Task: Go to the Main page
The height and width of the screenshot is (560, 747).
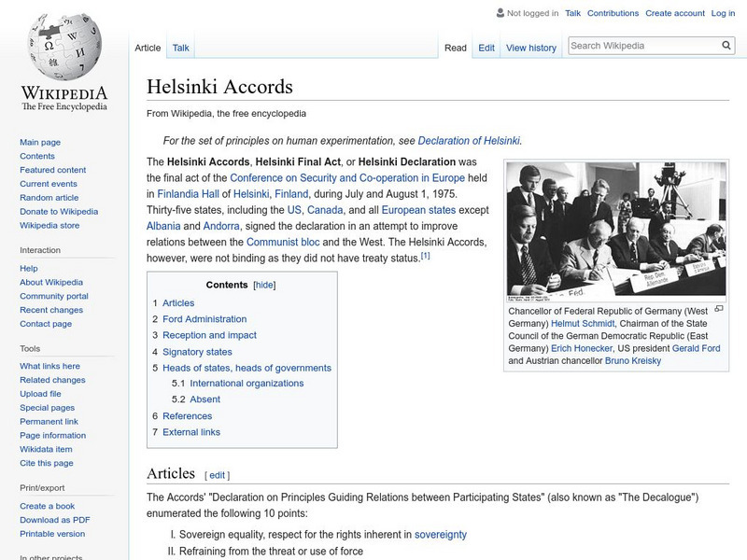Action: [x=40, y=143]
